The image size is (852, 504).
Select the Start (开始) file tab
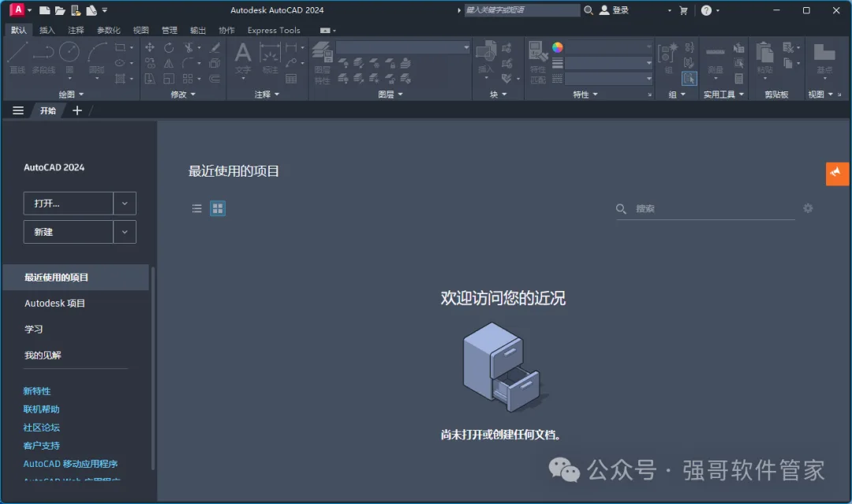coord(48,110)
